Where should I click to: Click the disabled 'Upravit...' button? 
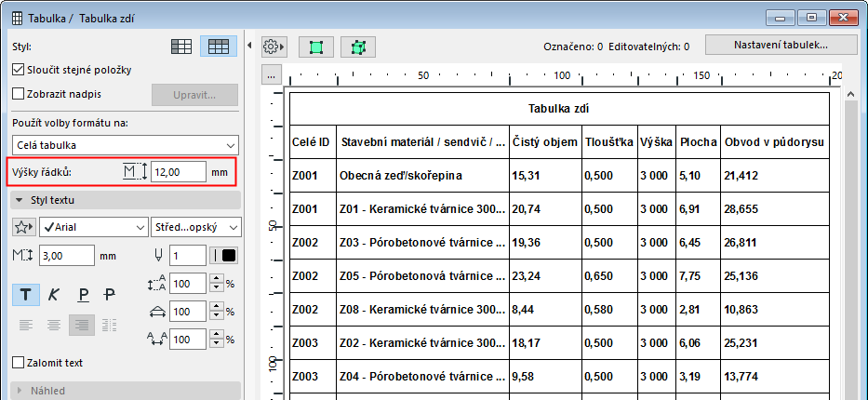(194, 95)
